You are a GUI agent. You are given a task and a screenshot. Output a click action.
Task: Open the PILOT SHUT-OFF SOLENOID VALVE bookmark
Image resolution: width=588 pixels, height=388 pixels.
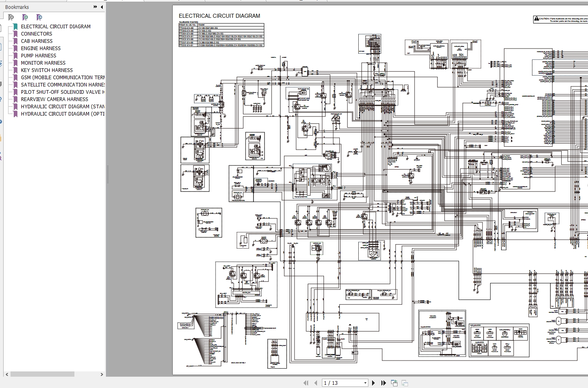[x=63, y=92]
